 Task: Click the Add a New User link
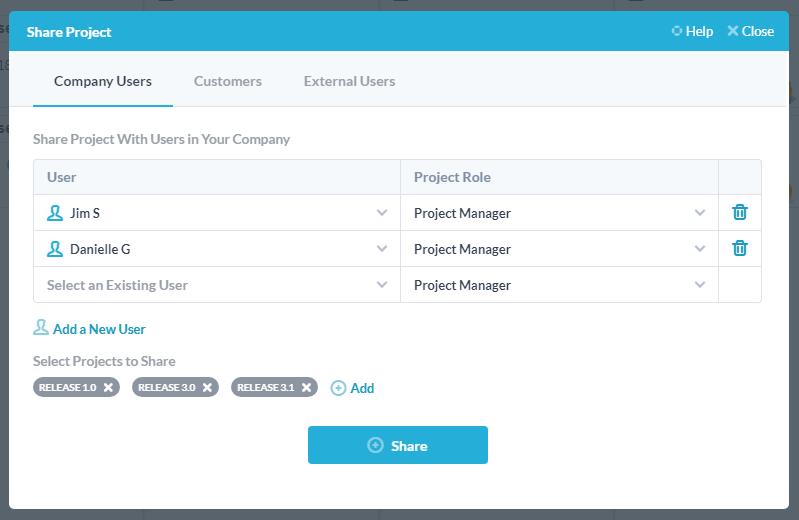[x=99, y=329]
